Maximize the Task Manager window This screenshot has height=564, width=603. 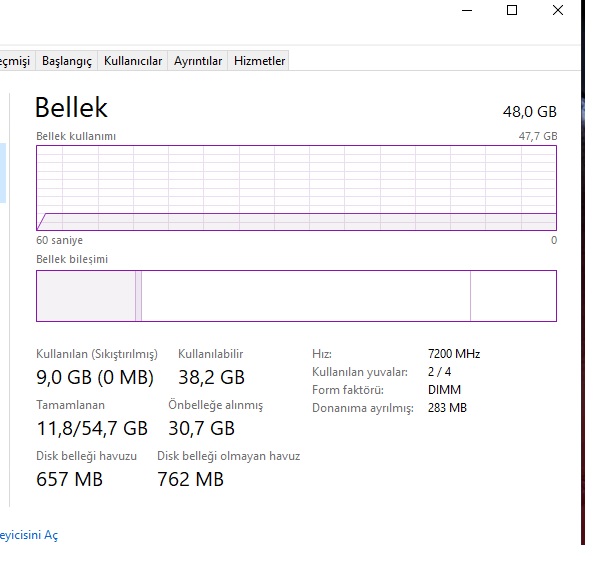[x=512, y=10]
